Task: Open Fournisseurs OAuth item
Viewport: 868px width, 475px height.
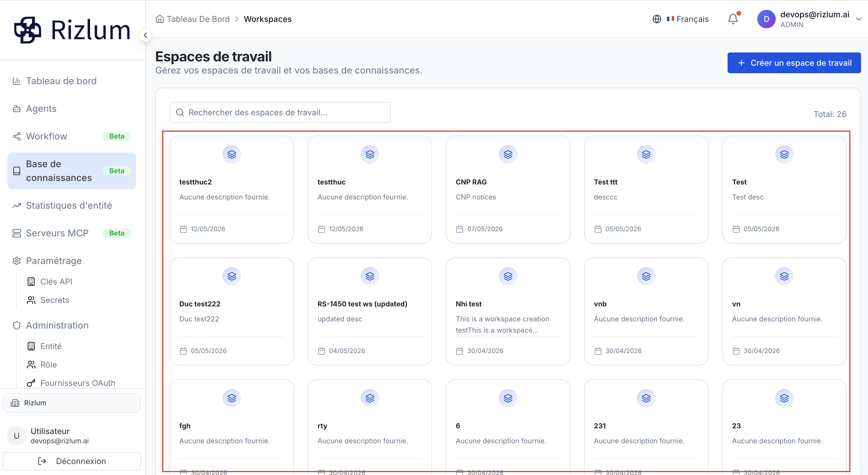Action: click(x=78, y=383)
